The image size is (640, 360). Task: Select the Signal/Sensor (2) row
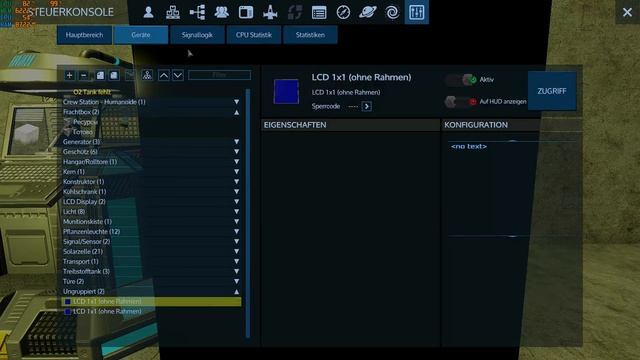click(x=151, y=242)
